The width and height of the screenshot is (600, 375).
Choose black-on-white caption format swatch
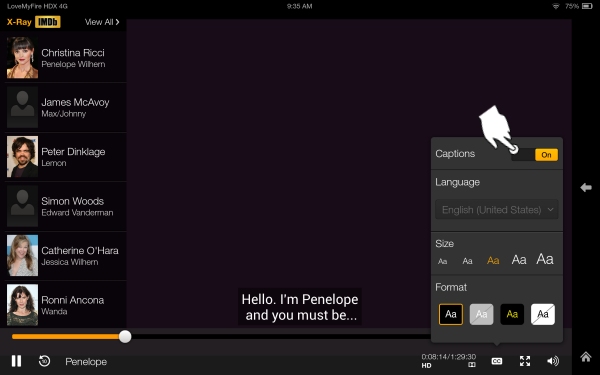[543, 314]
